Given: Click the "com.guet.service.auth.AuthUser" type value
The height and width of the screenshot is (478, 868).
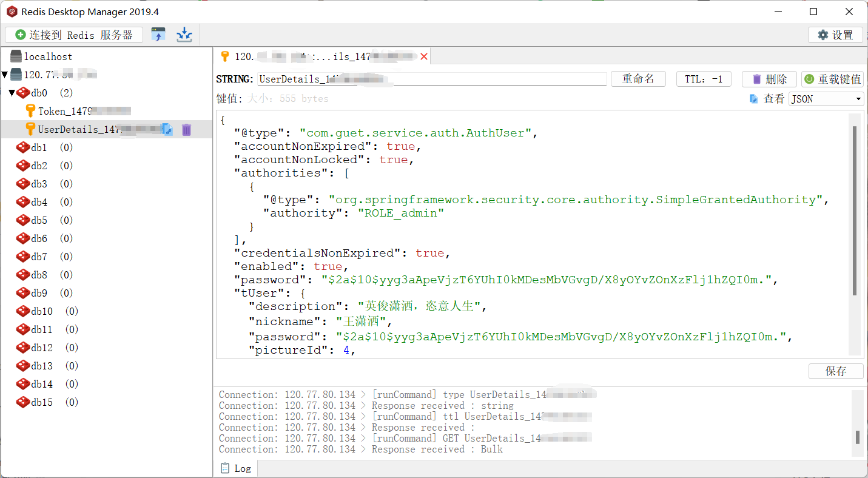Looking at the screenshot, I should (x=415, y=133).
